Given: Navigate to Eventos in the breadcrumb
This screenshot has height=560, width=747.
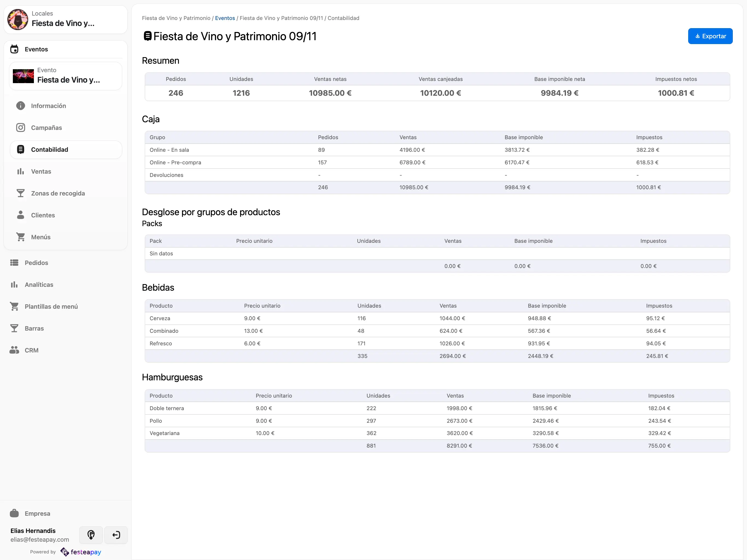Looking at the screenshot, I should [225, 18].
